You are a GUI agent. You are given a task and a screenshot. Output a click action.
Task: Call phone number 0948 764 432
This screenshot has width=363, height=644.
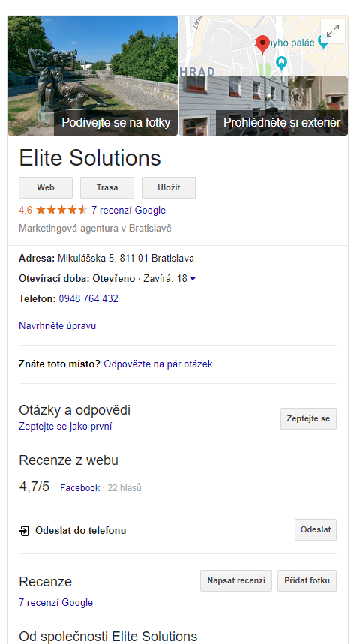(x=88, y=298)
